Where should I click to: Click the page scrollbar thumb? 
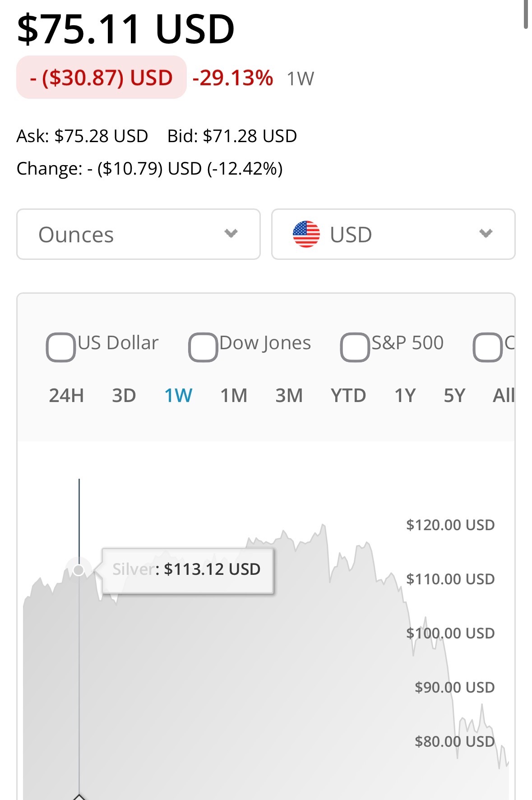click(x=526, y=14)
